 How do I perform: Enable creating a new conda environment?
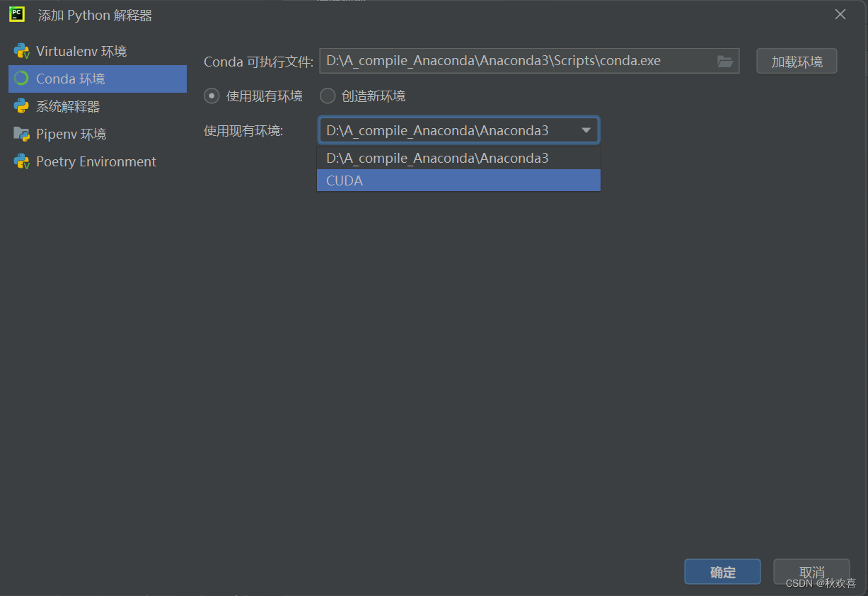[327, 96]
